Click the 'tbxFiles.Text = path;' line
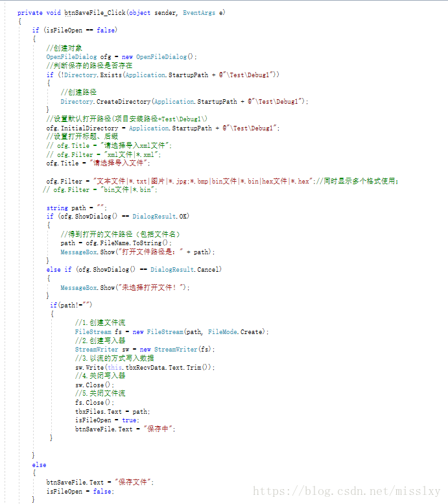This screenshot has height=504, width=448. pyautogui.click(x=112, y=411)
